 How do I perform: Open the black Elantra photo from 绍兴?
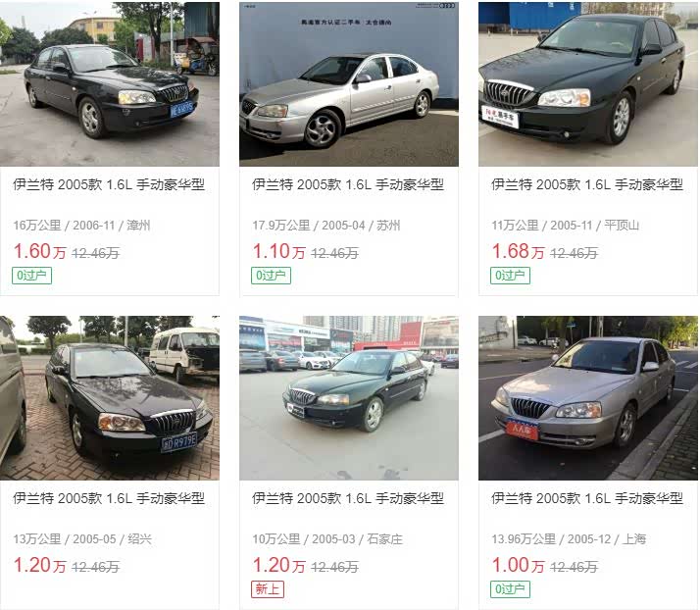110,398
